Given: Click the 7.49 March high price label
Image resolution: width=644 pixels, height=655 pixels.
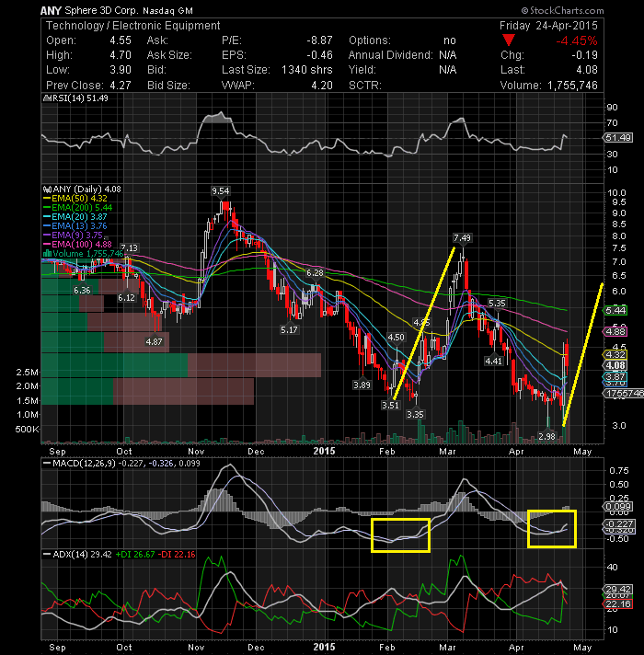Looking at the screenshot, I should point(462,238).
